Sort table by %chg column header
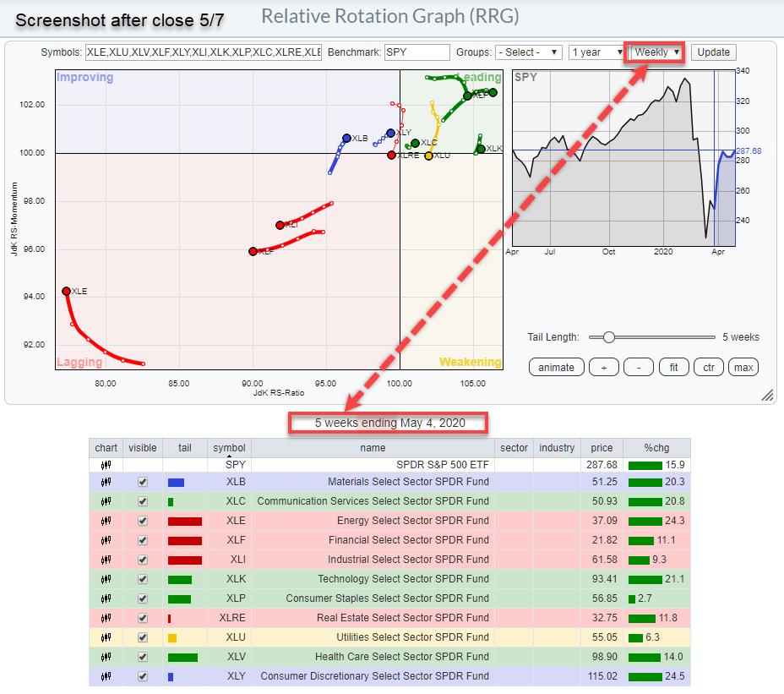This screenshot has width=784, height=694. click(656, 448)
